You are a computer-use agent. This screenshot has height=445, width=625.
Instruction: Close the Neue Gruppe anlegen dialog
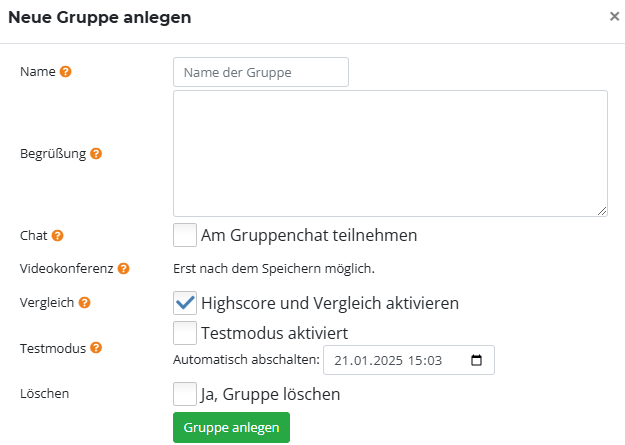coord(614,16)
